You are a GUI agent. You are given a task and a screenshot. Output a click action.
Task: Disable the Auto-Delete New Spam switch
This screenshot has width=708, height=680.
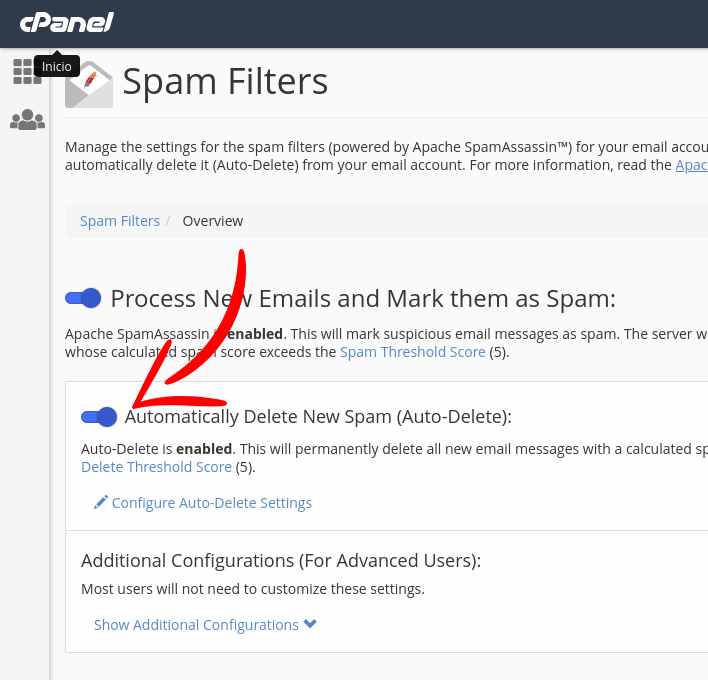[99, 416]
